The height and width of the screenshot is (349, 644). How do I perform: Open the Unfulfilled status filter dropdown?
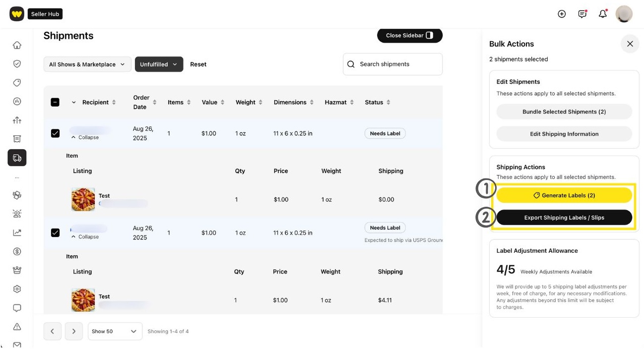click(159, 64)
